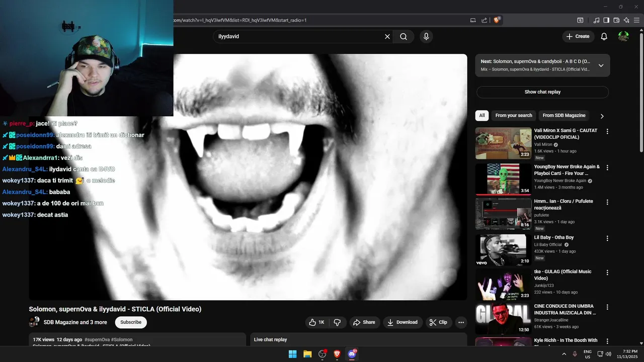The width and height of the screenshot is (644, 362).
Task: Click the ENG US language indicator
Action: (x=588, y=354)
